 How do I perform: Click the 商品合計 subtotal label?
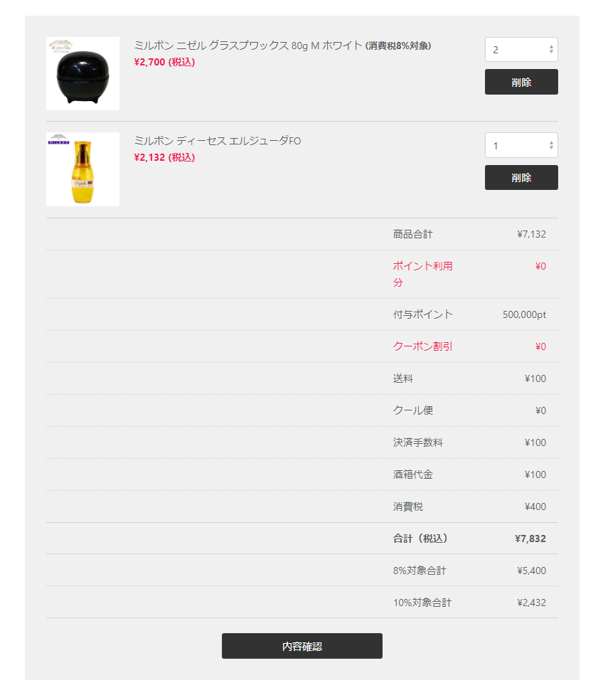point(412,234)
